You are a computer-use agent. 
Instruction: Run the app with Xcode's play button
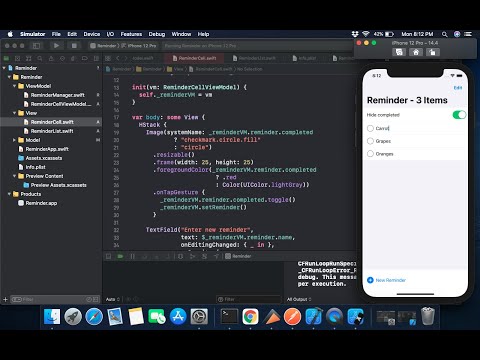coord(56,46)
